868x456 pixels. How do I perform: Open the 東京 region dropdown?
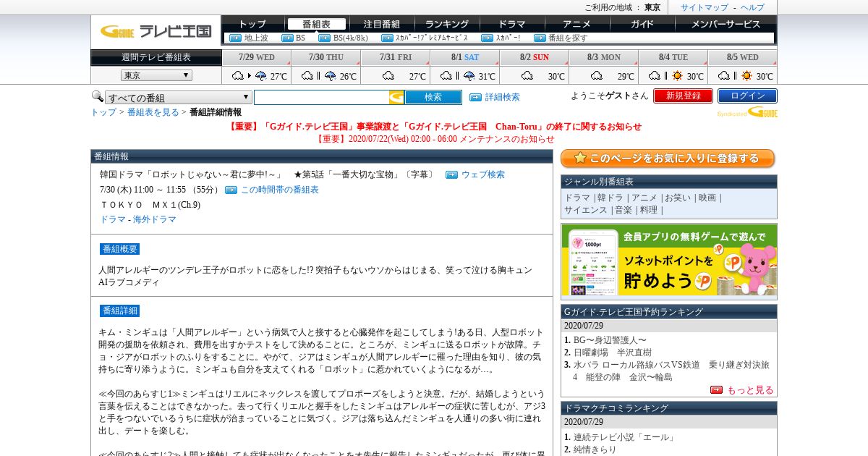point(156,75)
